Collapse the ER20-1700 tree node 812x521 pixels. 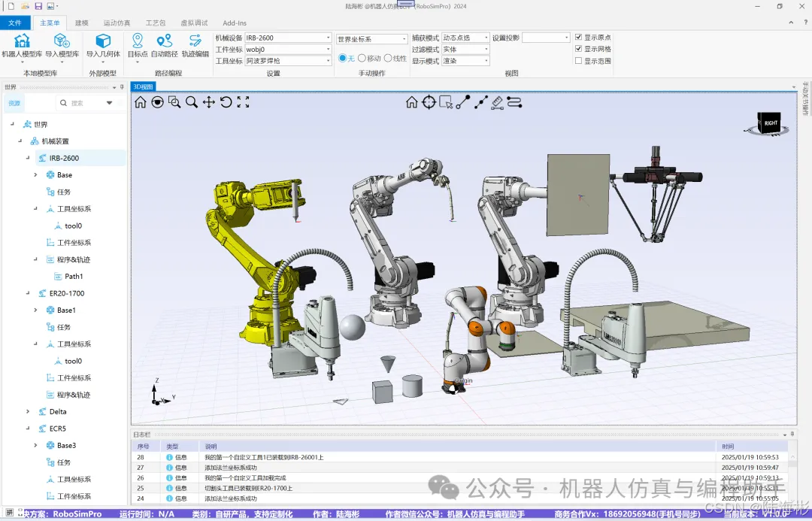(28, 292)
